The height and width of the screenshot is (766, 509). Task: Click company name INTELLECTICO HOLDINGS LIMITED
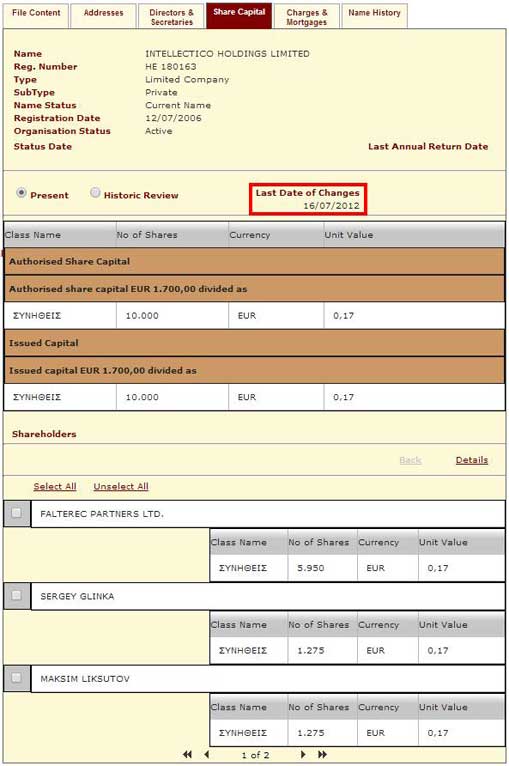(227, 54)
